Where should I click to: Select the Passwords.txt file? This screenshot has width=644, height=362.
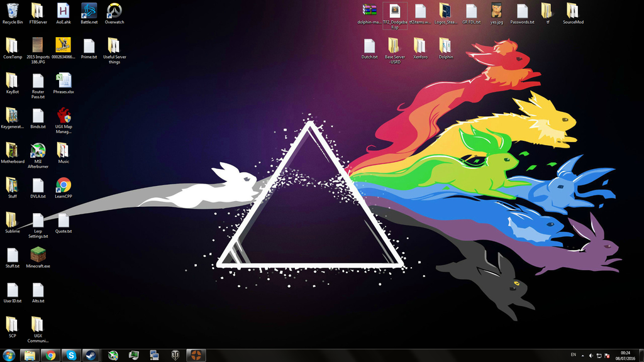click(x=522, y=14)
